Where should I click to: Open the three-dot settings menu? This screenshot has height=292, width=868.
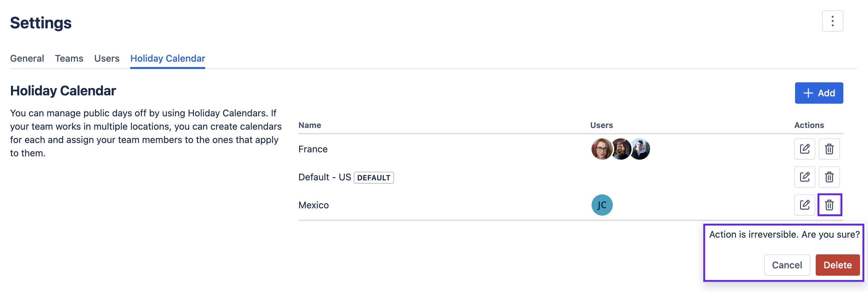pos(832,21)
